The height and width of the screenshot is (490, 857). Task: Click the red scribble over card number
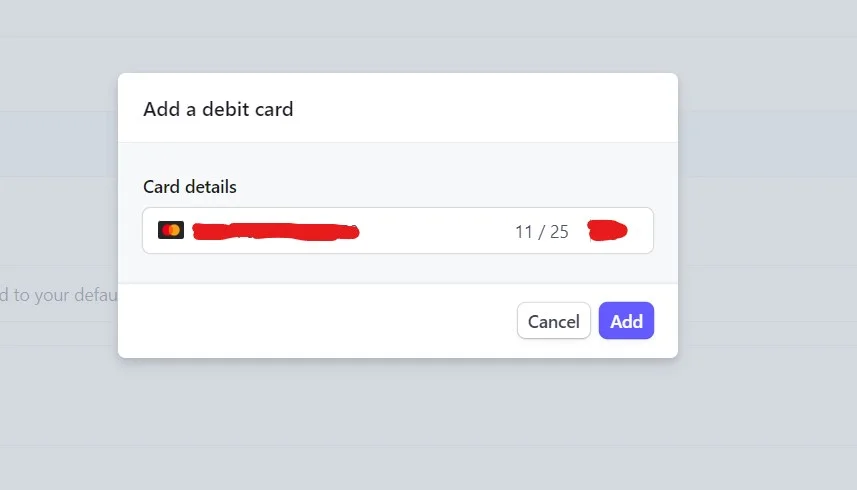click(276, 232)
